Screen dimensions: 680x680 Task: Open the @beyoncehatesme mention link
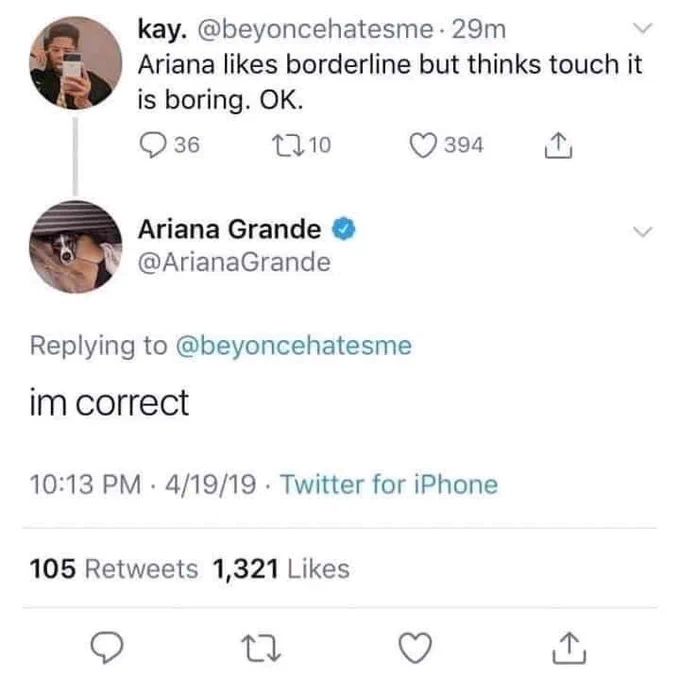tap(294, 346)
